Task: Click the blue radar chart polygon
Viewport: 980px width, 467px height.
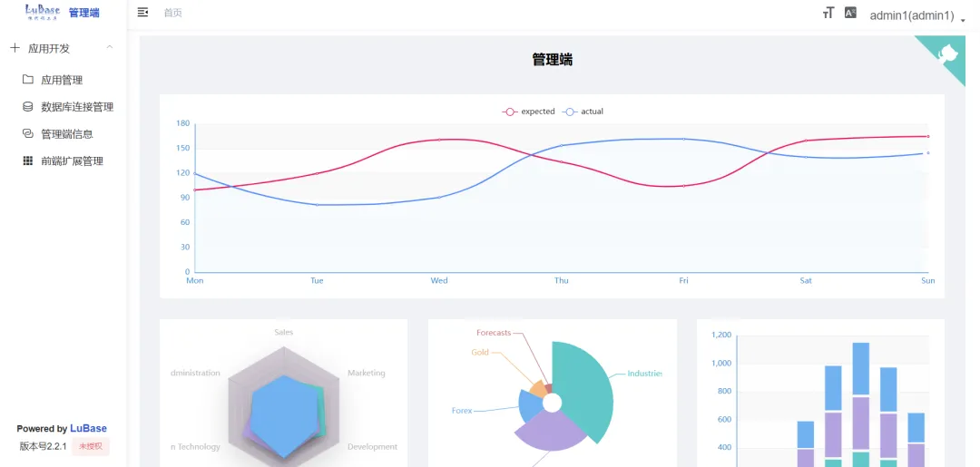Action: click(x=282, y=415)
